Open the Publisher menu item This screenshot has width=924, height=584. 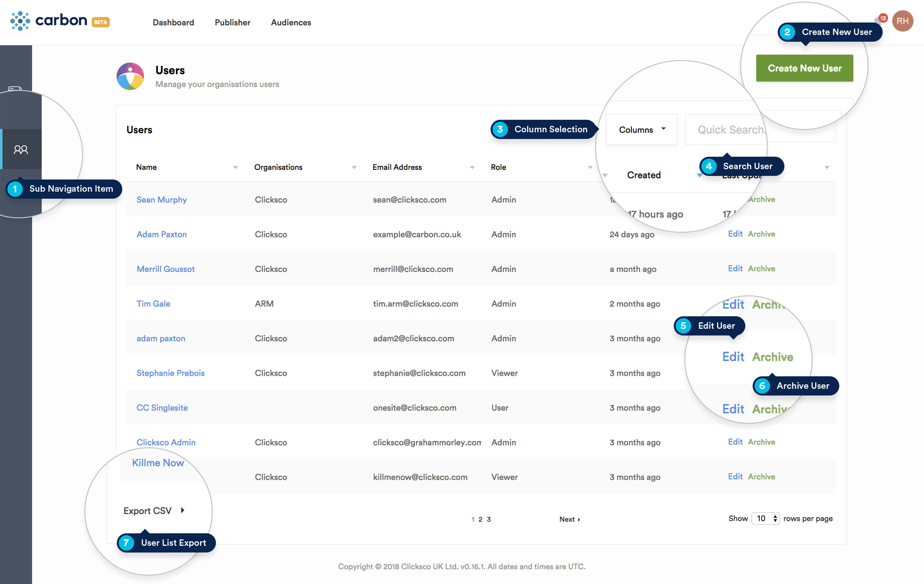point(232,22)
